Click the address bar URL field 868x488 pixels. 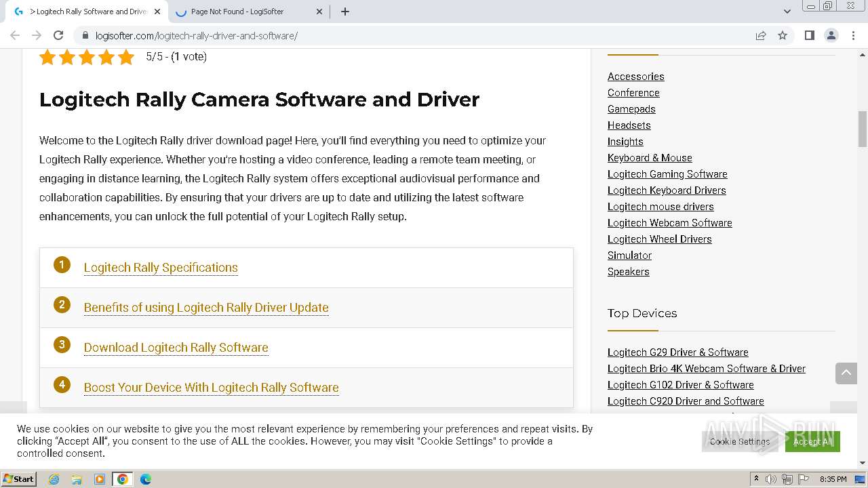[414, 35]
